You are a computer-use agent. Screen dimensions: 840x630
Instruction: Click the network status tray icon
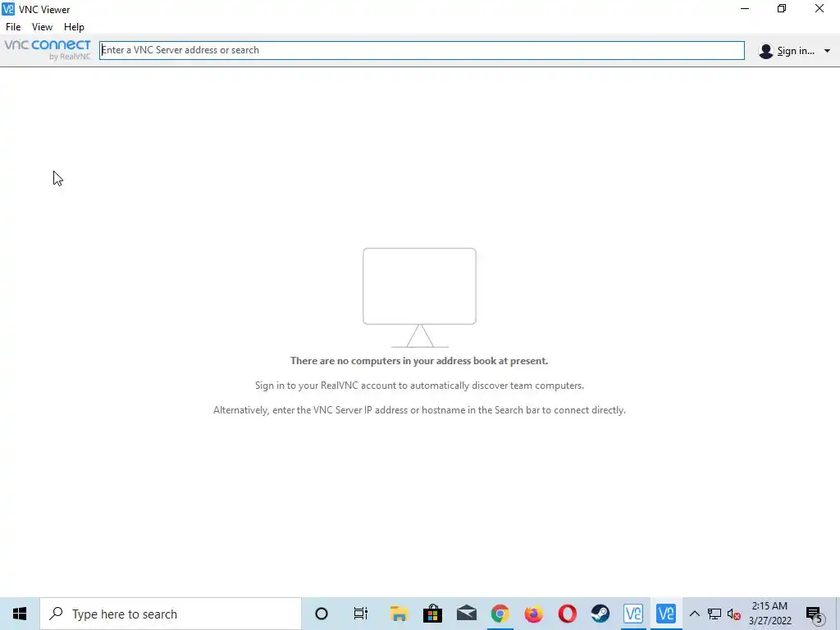[714, 614]
